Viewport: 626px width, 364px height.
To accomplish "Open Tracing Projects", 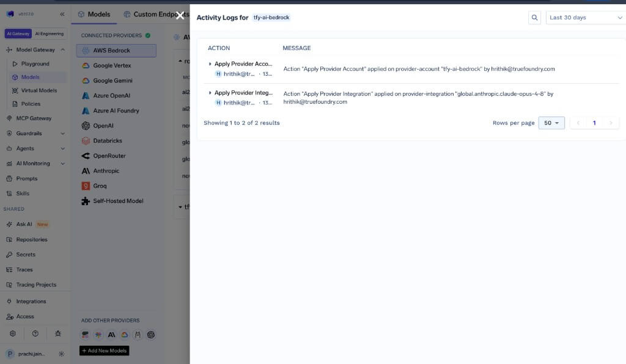I will pyautogui.click(x=36, y=285).
